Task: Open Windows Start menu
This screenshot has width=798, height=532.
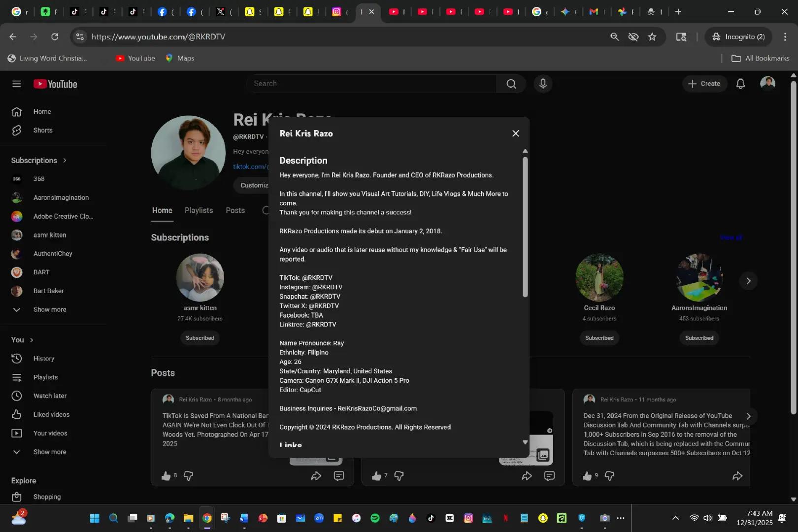Action: [x=95, y=518]
